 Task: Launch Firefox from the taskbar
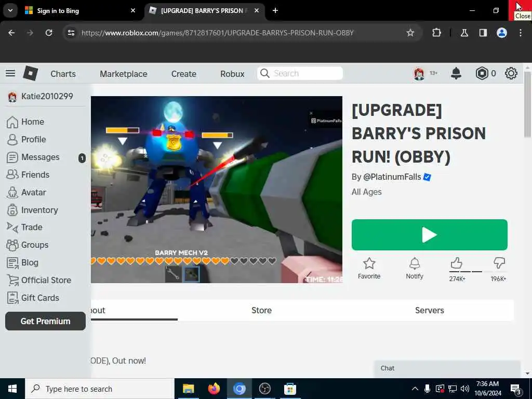[214, 389]
